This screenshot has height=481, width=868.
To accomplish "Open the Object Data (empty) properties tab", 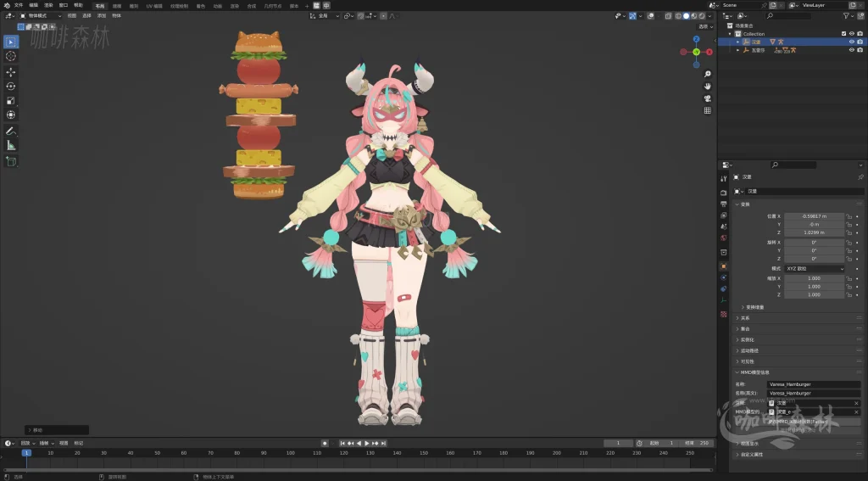I will tap(724, 299).
